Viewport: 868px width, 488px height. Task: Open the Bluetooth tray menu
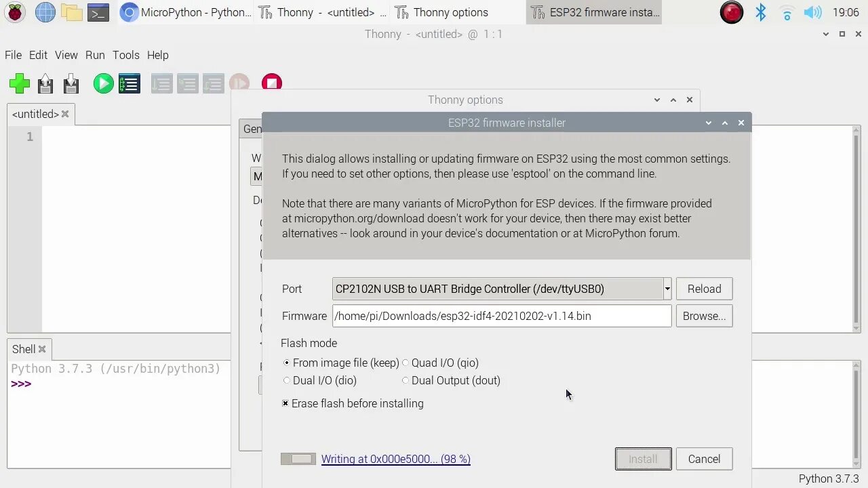tap(761, 12)
